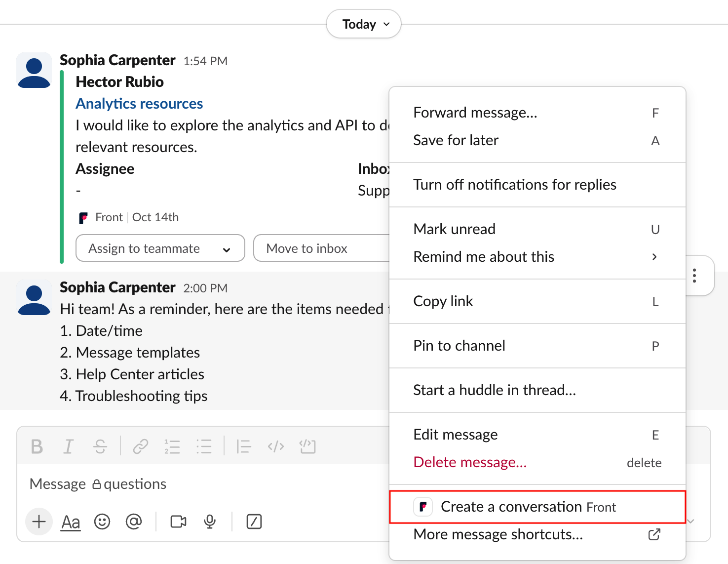Screen dimensions: 728x564
Task: Record an audio clip with microphone
Action: pyautogui.click(x=210, y=522)
